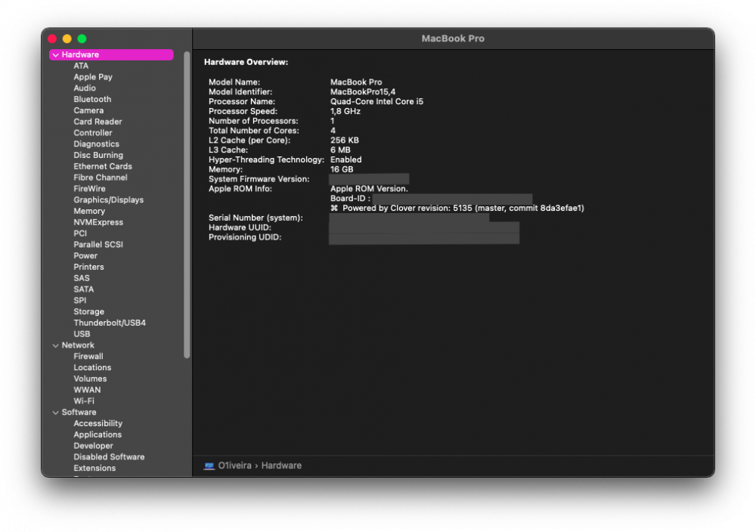
Task: Click the Powered by Clover revision line
Action: (x=457, y=208)
